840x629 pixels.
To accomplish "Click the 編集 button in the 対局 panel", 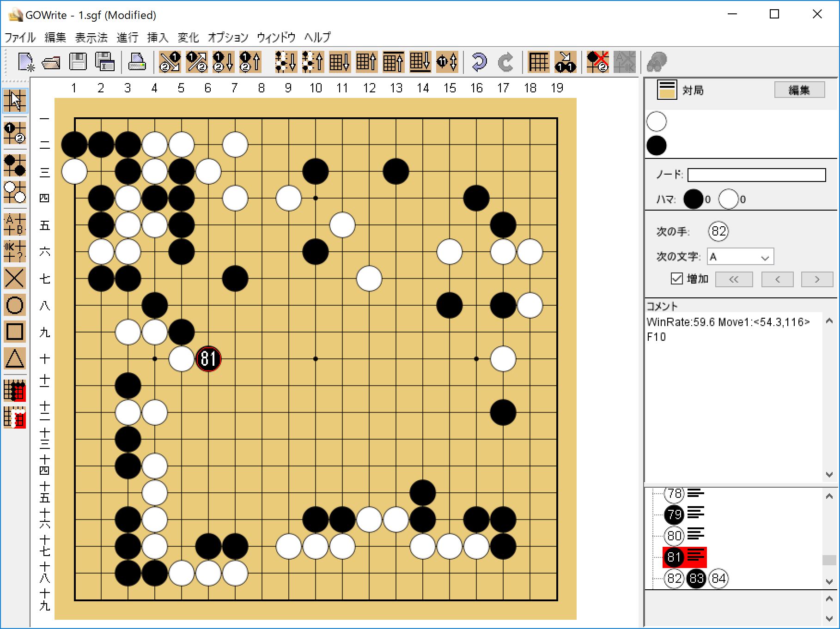I will [x=799, y=90].
